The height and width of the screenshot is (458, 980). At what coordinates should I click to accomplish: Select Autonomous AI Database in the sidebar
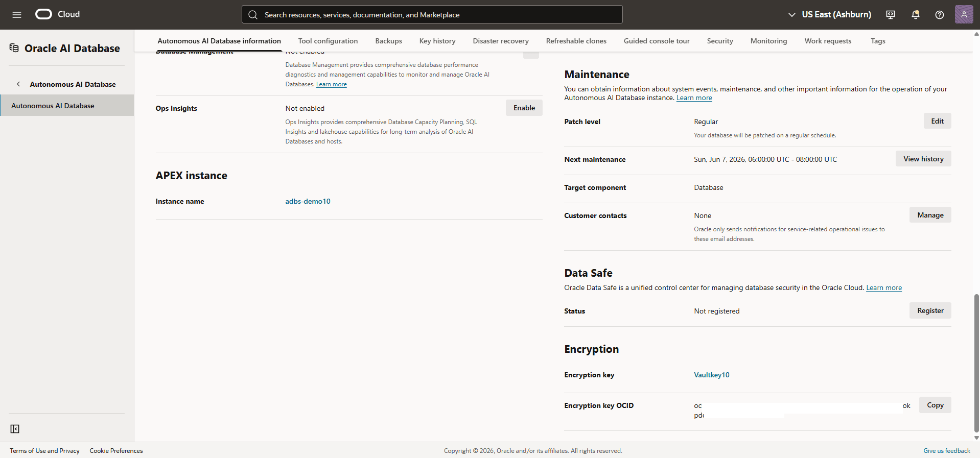[67, 106]
